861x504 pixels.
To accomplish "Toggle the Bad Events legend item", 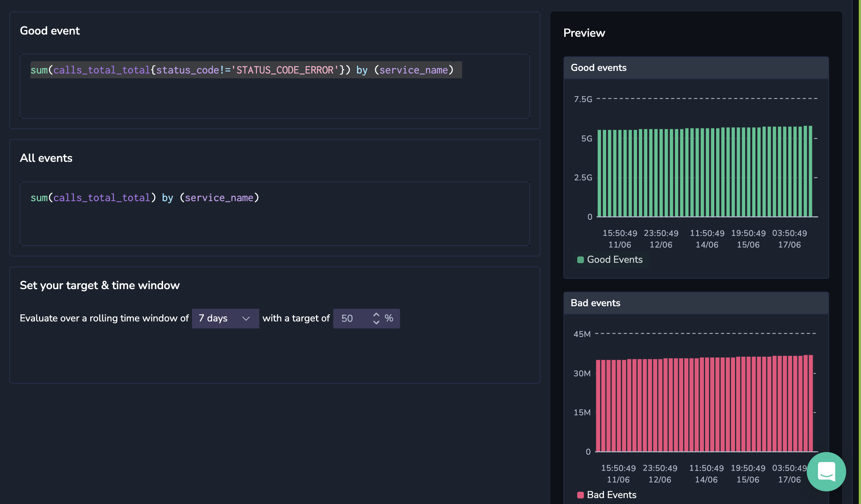I will point(607,495).
